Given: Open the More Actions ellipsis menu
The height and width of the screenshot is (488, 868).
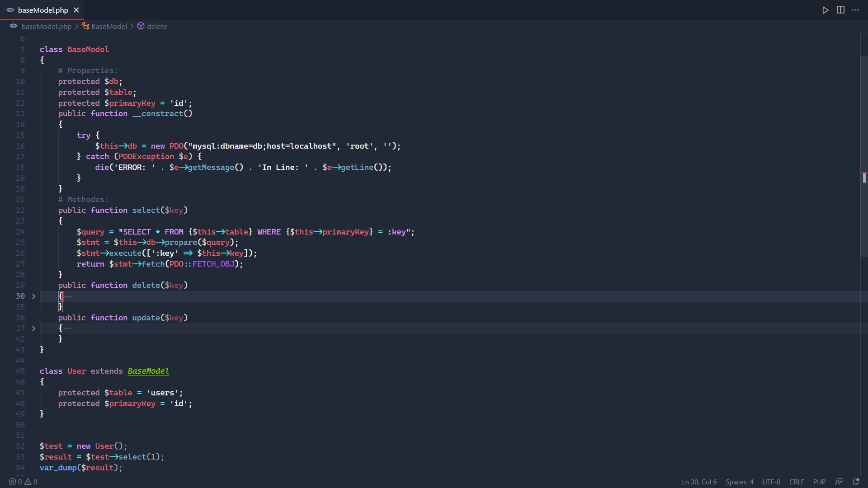Looking at the screenshot, I should (855, 10).
